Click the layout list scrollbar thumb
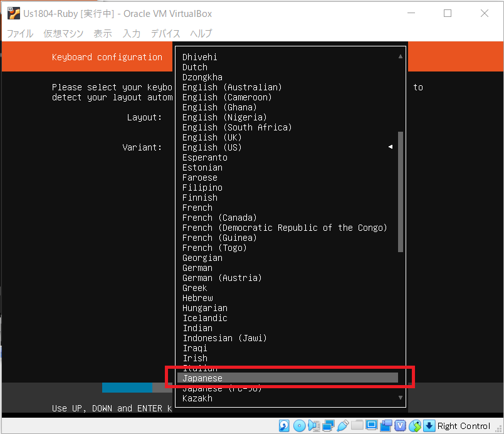This screenshot has height=434, width=504. tap(401, 192)
